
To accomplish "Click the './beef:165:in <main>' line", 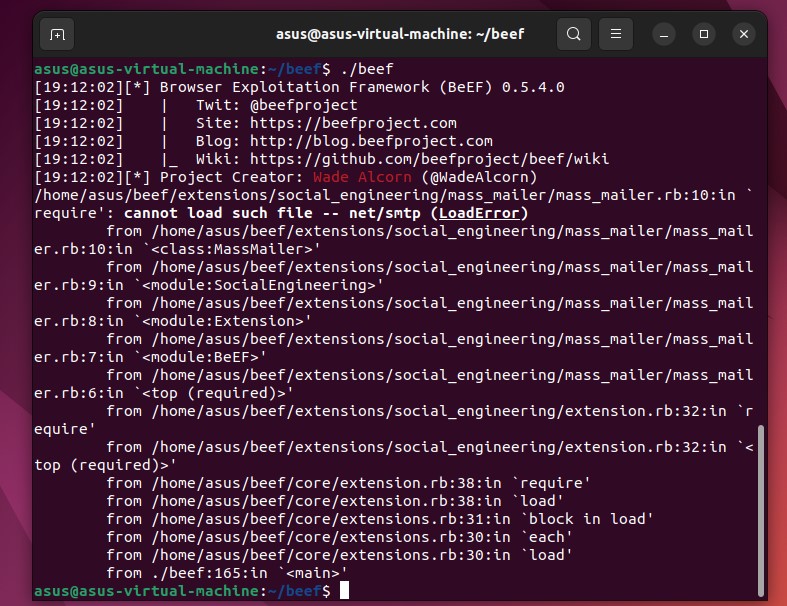I will pyautogui.click(x=227, y=573).
